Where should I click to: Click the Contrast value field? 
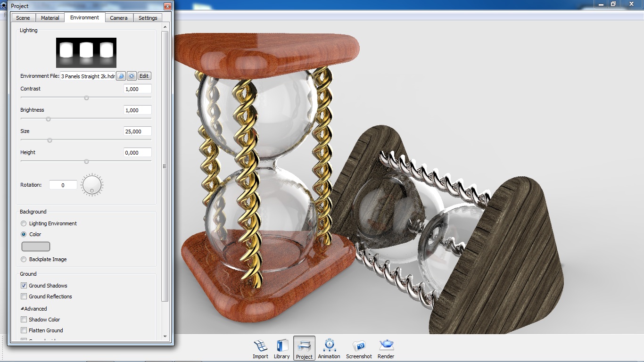pos(138,89)
